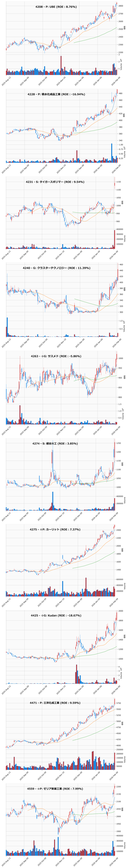Select the タイガースポリマー chart title
The image size is (127, 868).
(x=55, y=182)
